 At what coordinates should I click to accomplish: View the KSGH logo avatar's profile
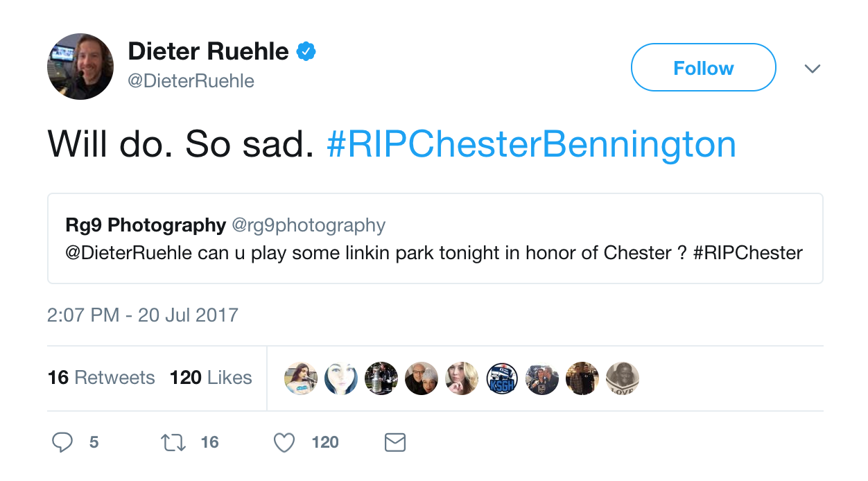pyautogui.click(x=502, y=378)
